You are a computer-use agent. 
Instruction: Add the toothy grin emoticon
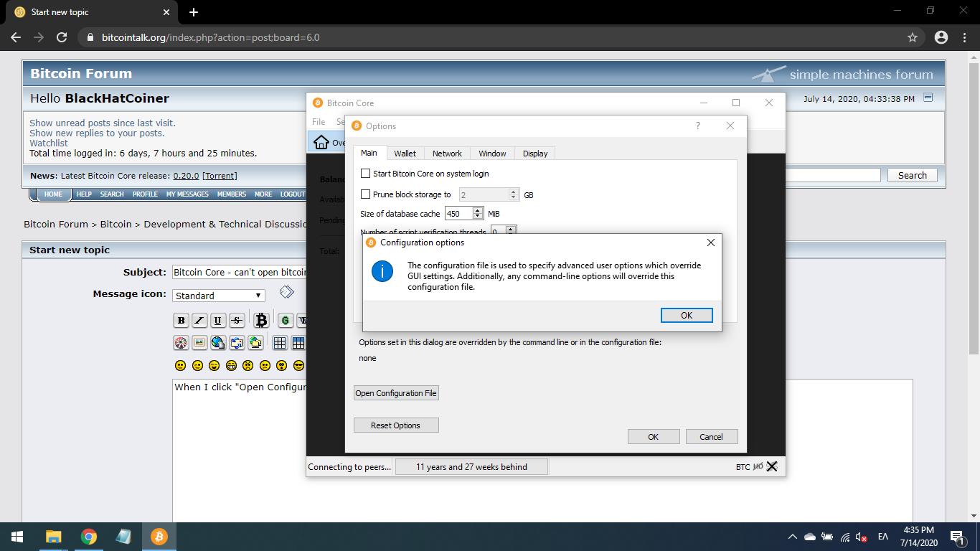point(231,366)
